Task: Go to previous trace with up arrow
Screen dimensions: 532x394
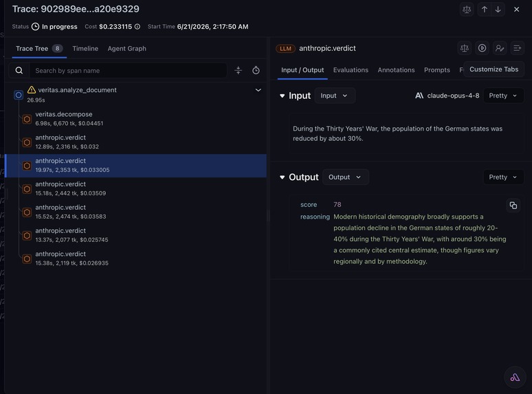Action: coord(485,10)
